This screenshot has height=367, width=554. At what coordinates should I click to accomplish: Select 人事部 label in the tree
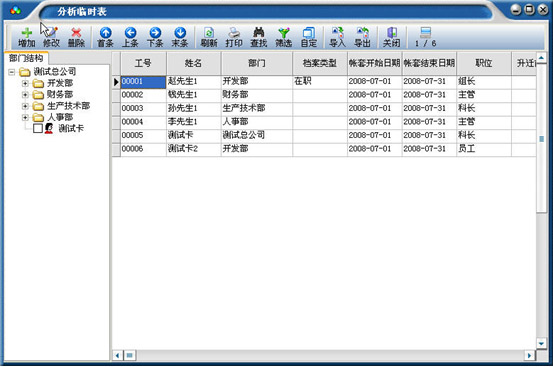tap(60, 117)
